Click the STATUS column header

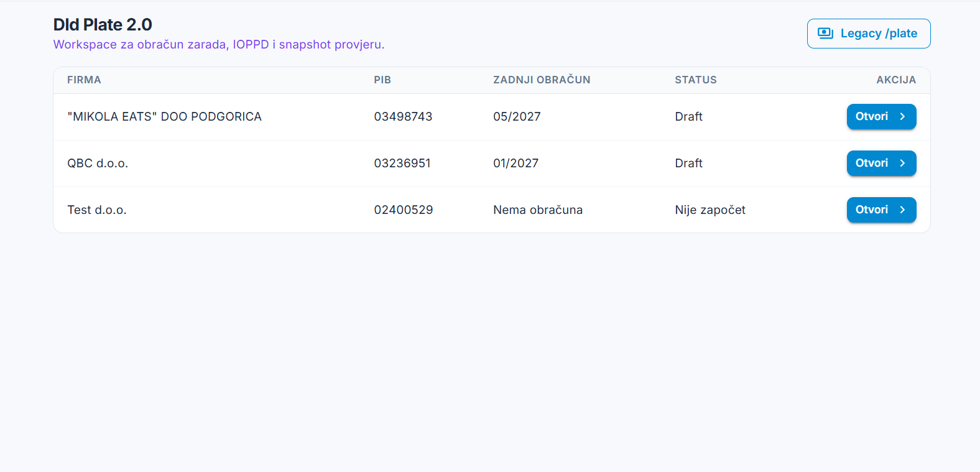(696, 80)
